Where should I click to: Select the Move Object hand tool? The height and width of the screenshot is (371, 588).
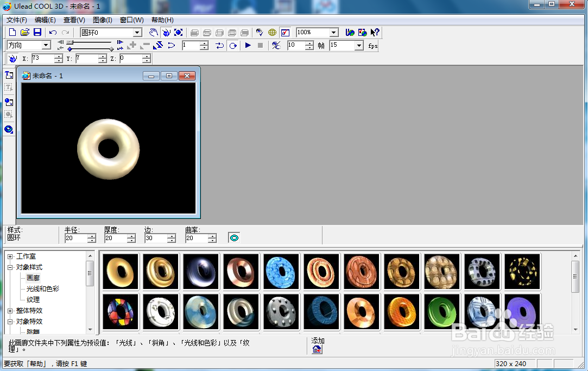[153, 33]
